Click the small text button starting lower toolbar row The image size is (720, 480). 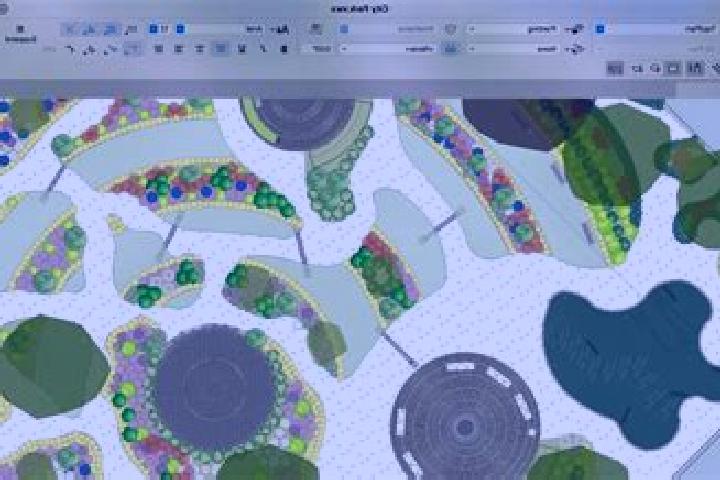point(49,49)
